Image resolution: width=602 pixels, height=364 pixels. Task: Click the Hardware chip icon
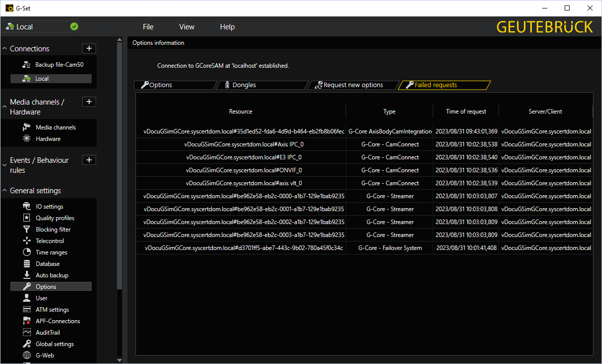tap(27, 138)
